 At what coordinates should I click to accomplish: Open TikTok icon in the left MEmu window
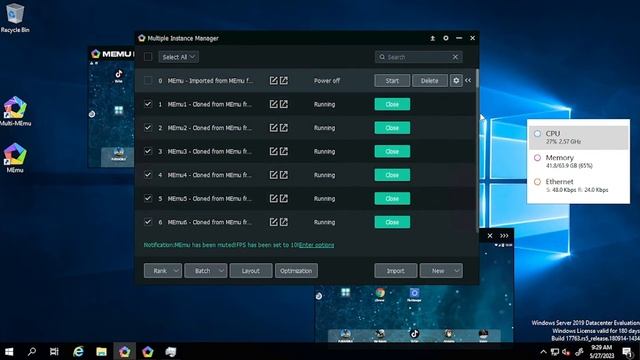coord(118,76)
